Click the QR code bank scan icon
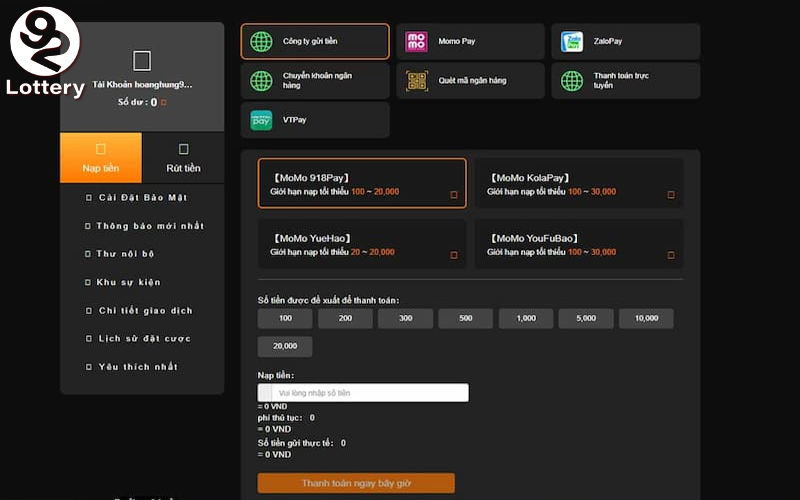This screenshot has width=800, height=500. point(416,81)
